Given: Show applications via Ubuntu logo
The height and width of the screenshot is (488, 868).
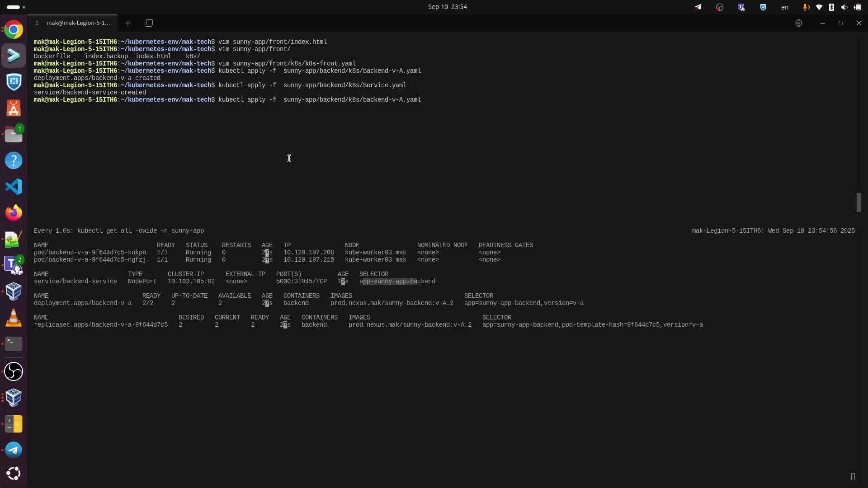Looking at the screenshot, I should (14, 474).
